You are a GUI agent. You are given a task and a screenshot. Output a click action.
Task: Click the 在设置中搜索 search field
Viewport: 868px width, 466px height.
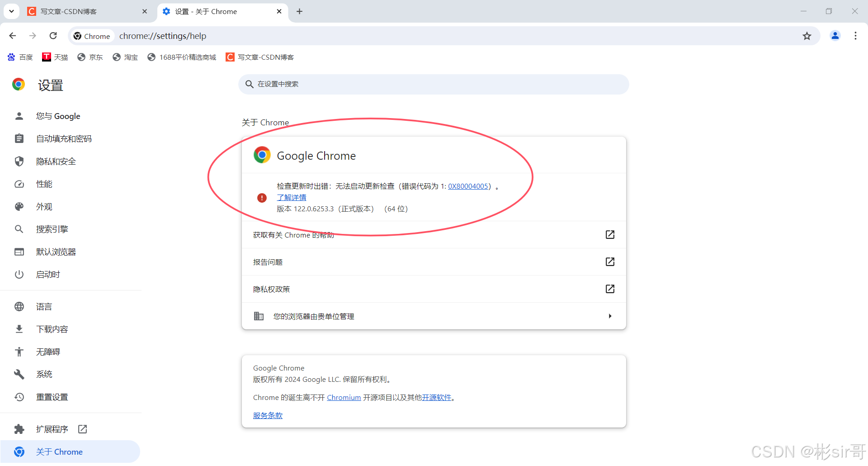434,84
